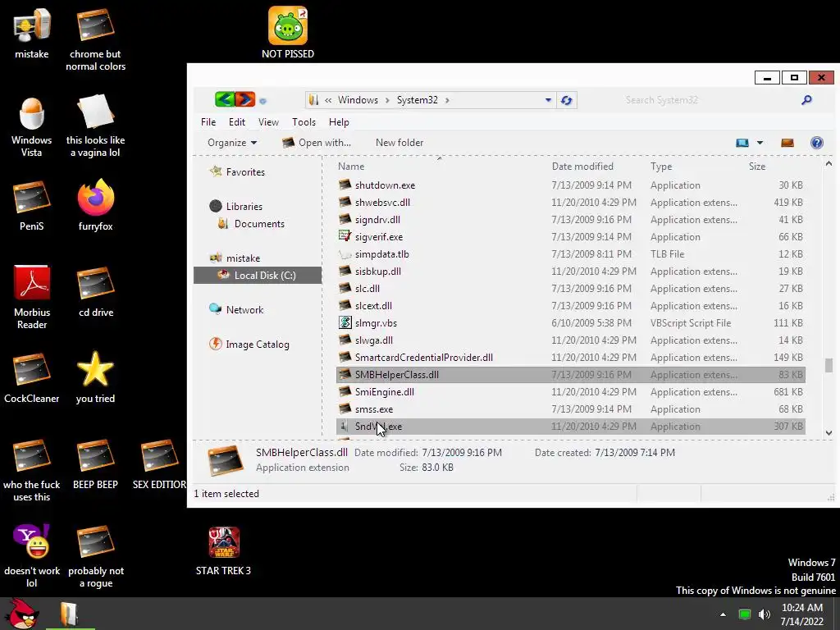Click the green network tray icon
The image size is (840, 630).
(745, 614)
